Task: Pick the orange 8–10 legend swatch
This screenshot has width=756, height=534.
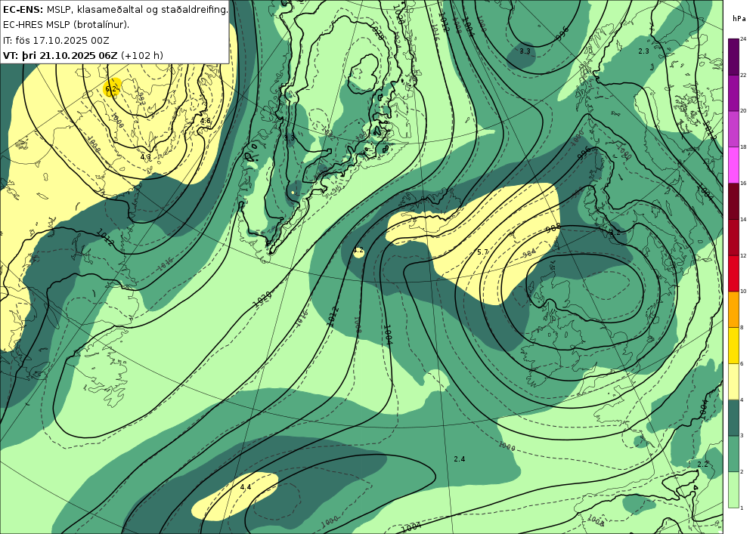Action: (733, 310)
